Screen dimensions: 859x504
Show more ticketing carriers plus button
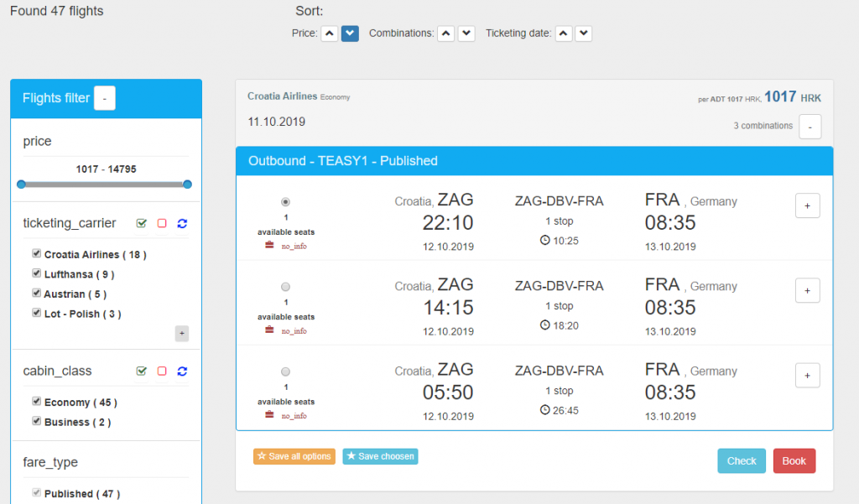click(182, 333)
